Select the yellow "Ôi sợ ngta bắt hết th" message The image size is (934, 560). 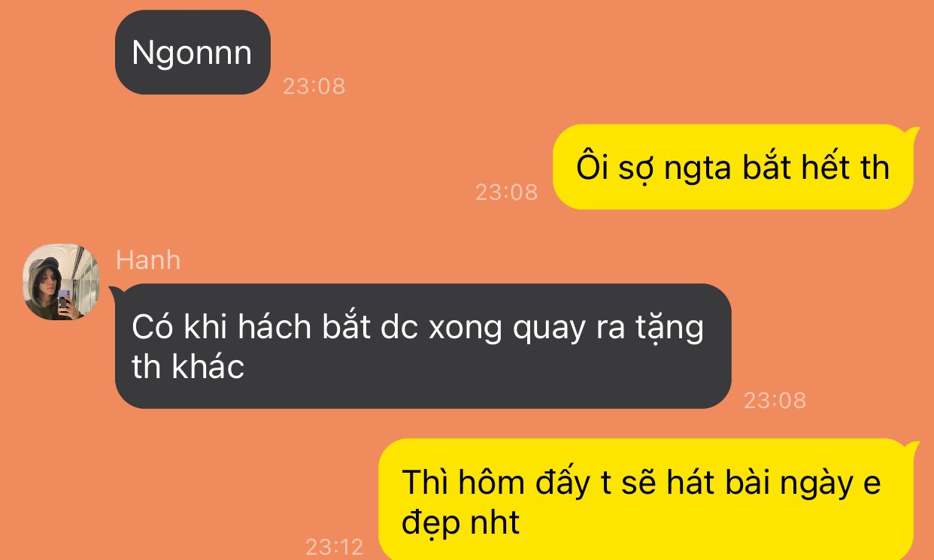733,168
